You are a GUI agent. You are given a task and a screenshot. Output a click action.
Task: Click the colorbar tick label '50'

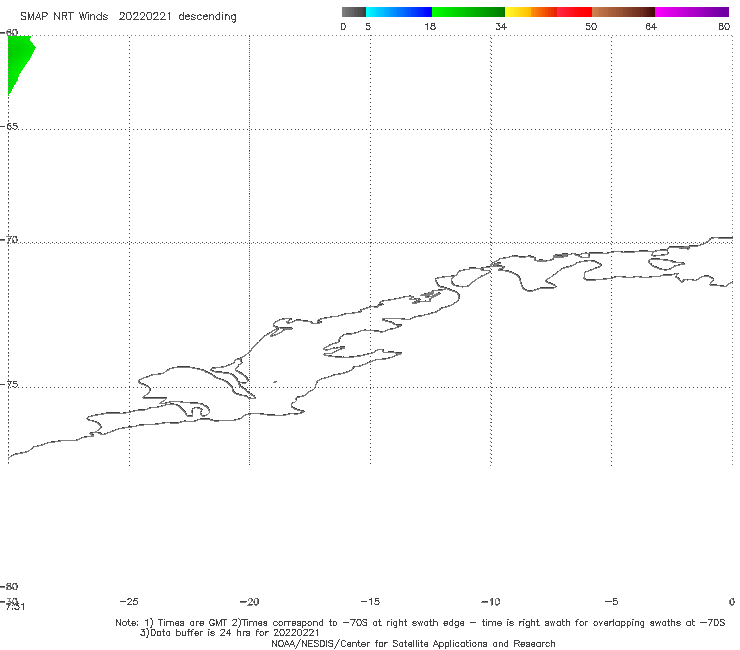(x=591, y=27)
